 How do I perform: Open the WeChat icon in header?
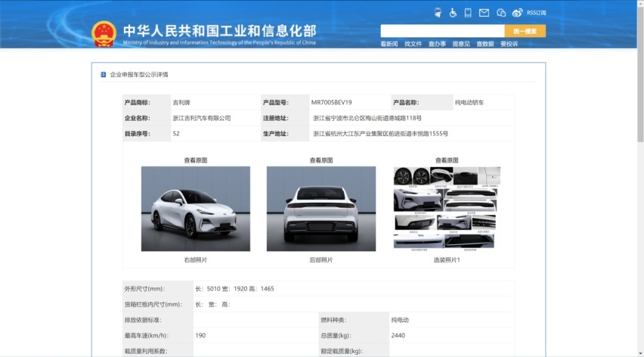click(501, 13)
